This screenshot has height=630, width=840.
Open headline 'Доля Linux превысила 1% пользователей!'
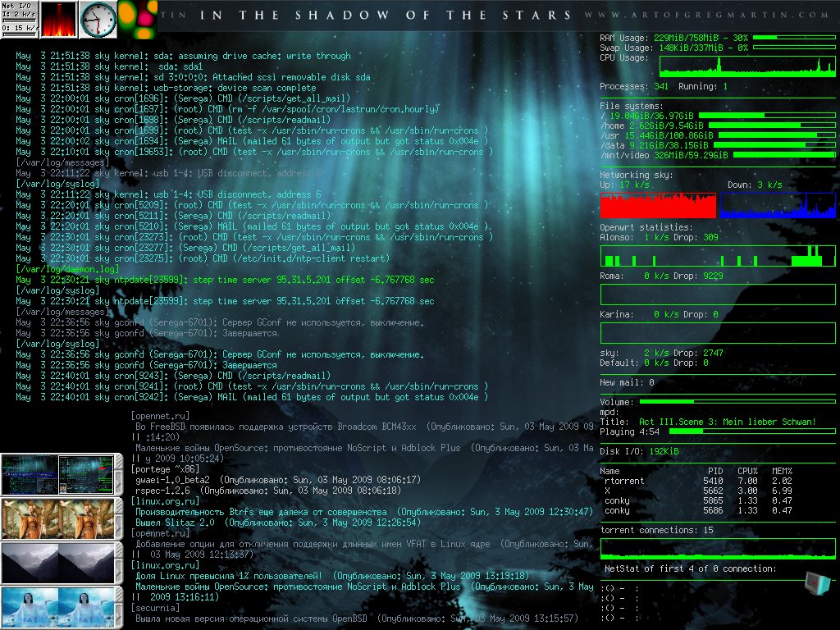click(229, 576)
